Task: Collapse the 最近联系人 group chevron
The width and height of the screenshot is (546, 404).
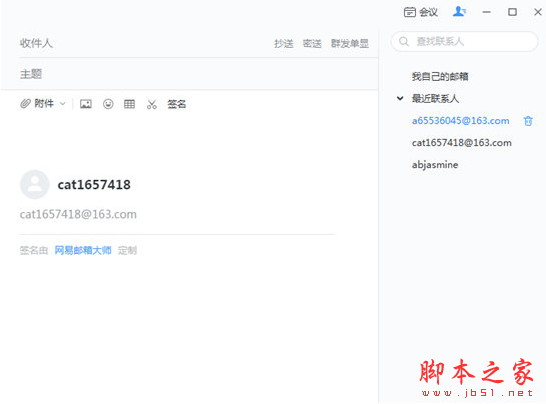Action: pos(400,99)
